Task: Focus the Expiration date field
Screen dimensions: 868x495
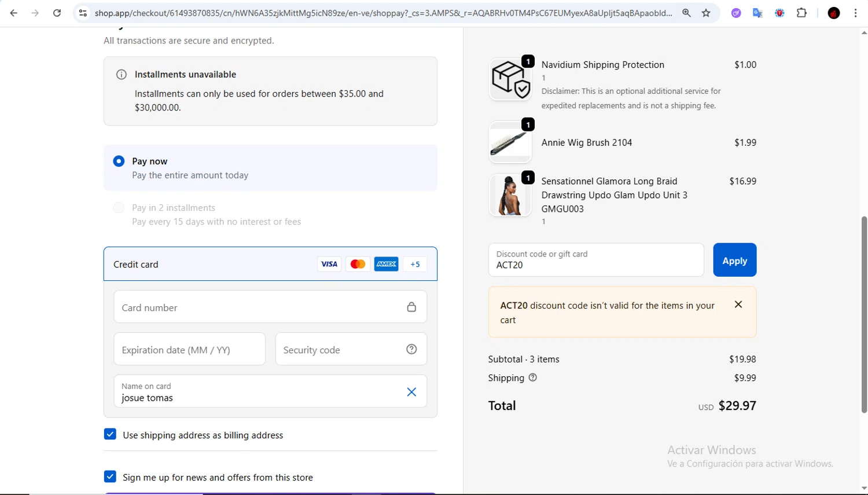Action: 189,349
